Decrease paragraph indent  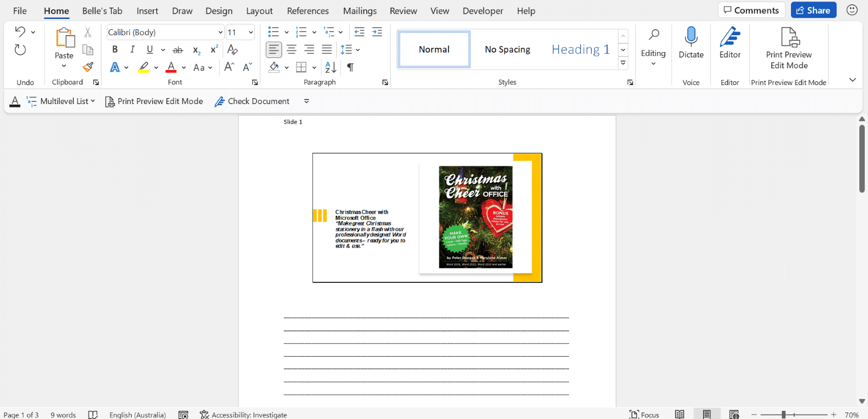pyautogui.click(x=359, y=32)
